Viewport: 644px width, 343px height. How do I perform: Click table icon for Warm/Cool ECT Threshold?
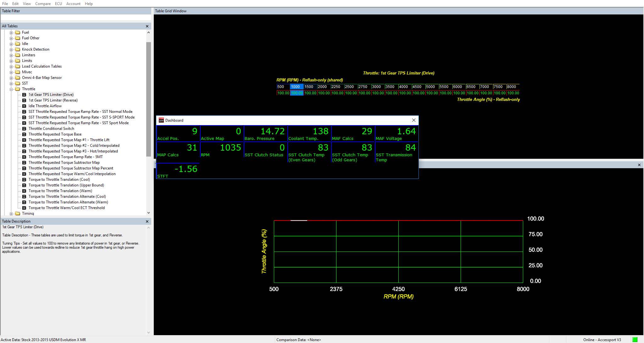coord(24,208)
